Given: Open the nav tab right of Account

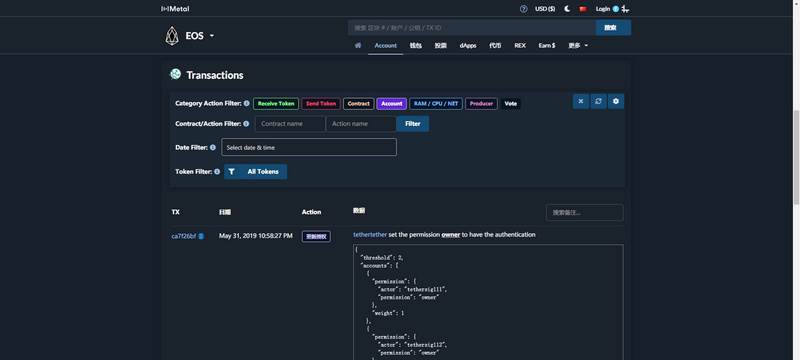Looking at the screenshot, I should click(415, 45).
